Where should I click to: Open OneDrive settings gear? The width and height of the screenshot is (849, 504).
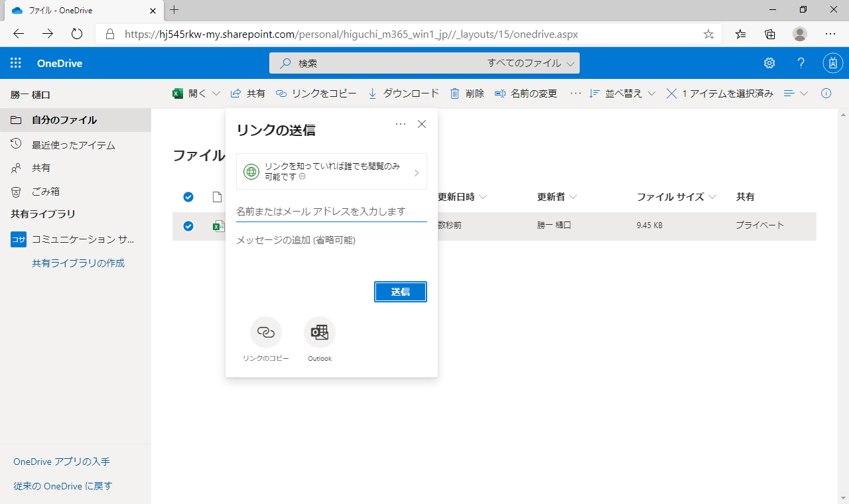pyautogui.click(x=769, y=64)
